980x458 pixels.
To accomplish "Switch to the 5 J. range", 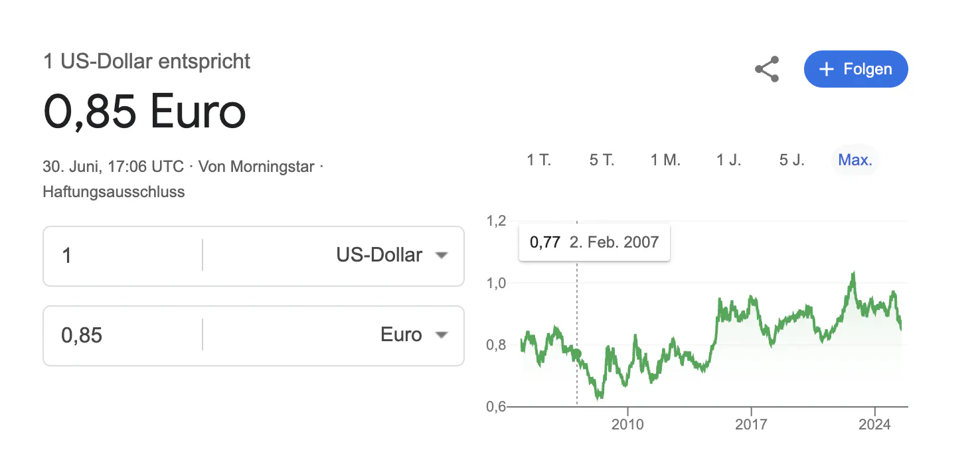I will click(792, 160).
